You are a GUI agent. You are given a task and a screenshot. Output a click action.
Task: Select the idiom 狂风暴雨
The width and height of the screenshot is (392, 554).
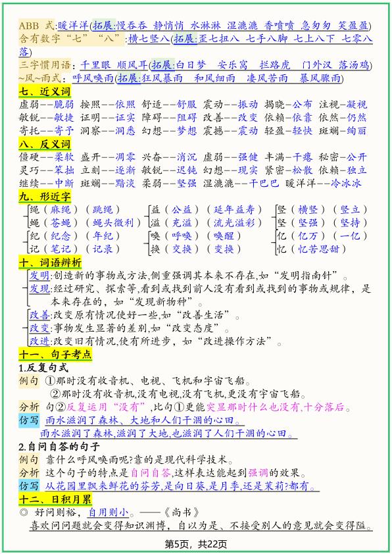162,78
